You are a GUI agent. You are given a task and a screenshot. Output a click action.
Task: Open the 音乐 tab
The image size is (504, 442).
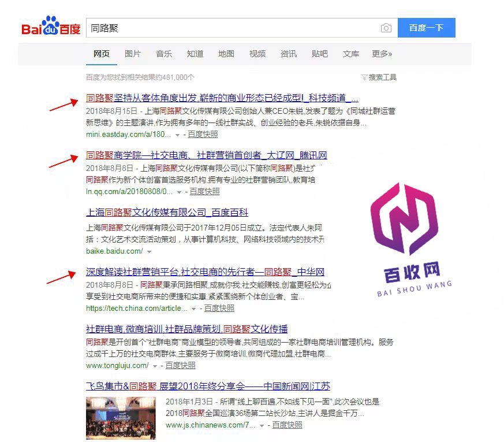pos(164,54)
